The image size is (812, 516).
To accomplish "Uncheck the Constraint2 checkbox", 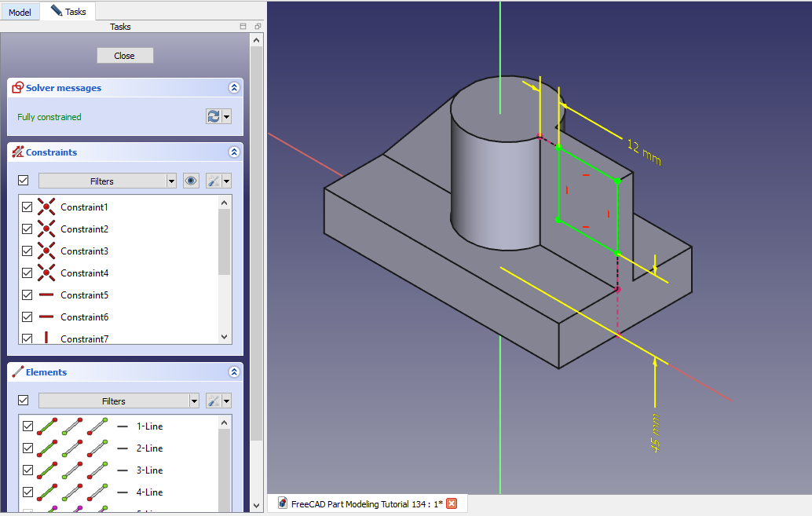I will [27, 229].
